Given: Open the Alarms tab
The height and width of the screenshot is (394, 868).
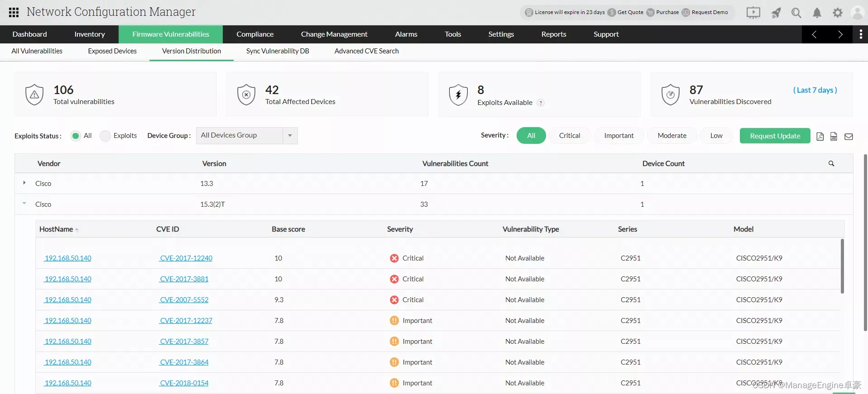Looking at the screenshot, I should tap(406, 34).
